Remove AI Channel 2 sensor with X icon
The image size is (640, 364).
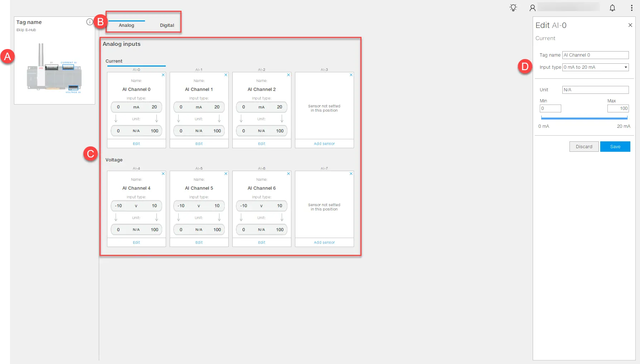point(289,75)
